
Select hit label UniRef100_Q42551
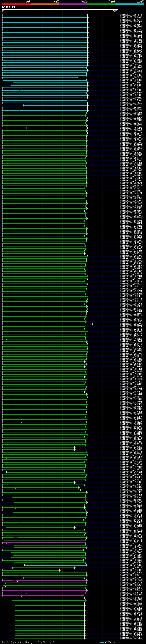[131, 60]
